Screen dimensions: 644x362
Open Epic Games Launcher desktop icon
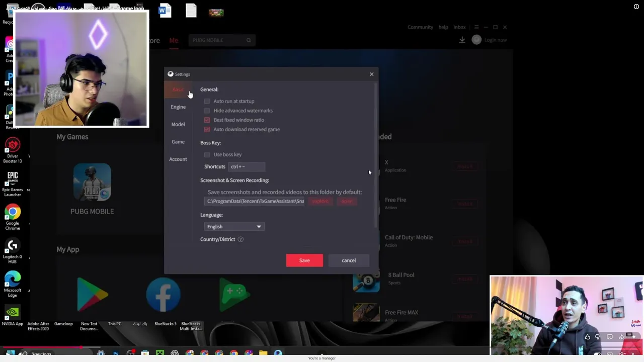(x=13, y=184)
